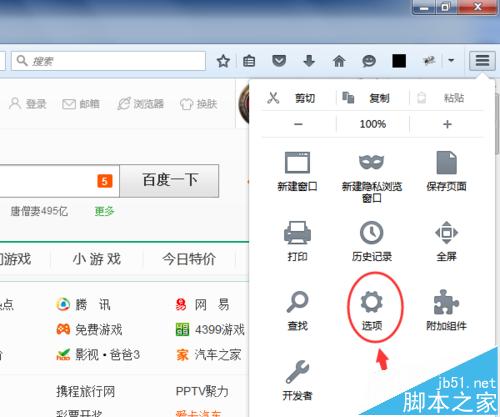The image size is (500, 417).
Task: Click the 百度一下 search button
Action: pyautogui.click(x=169, y=181)
